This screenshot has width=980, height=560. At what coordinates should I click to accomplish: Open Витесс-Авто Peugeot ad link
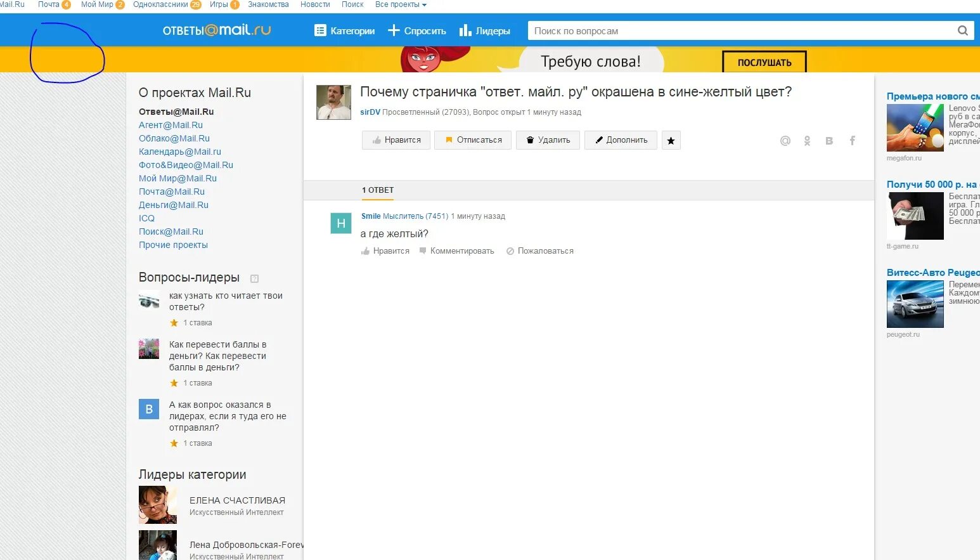tap(933, 273)
